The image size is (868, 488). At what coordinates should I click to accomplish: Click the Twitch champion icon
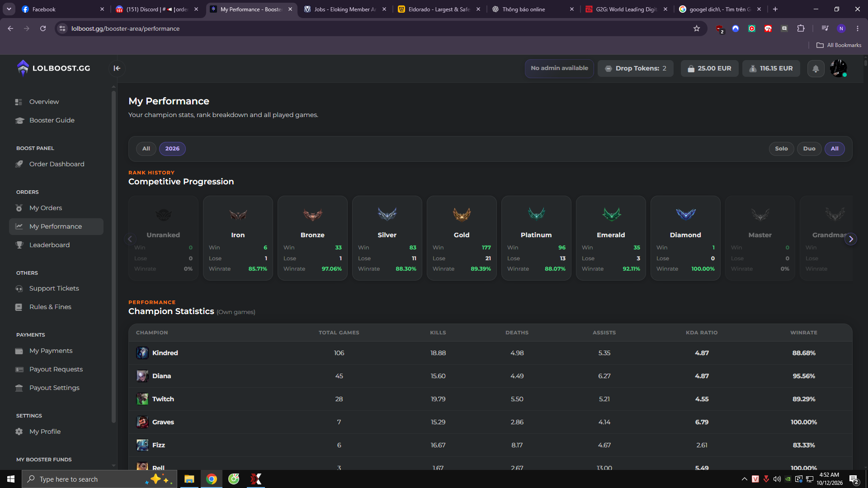(142, 399)
